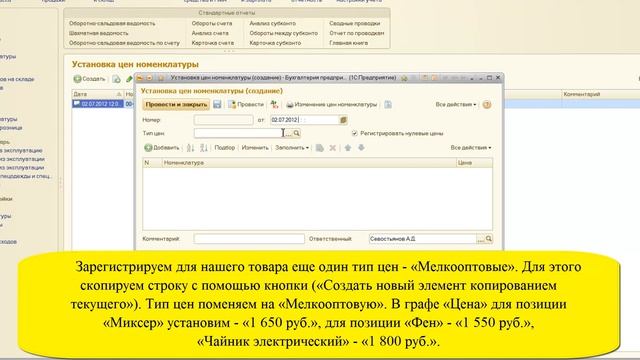Click Ответственный field with Севостьянов А.Д.
The height and width of the screenshot is (360, 640).
[423, 239]
